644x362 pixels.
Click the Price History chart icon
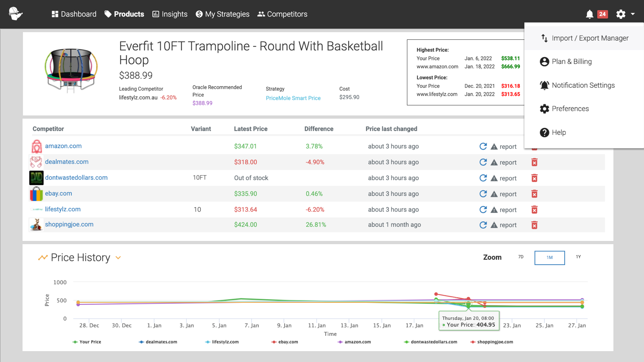pyautogui.click(x=43, y=257)
